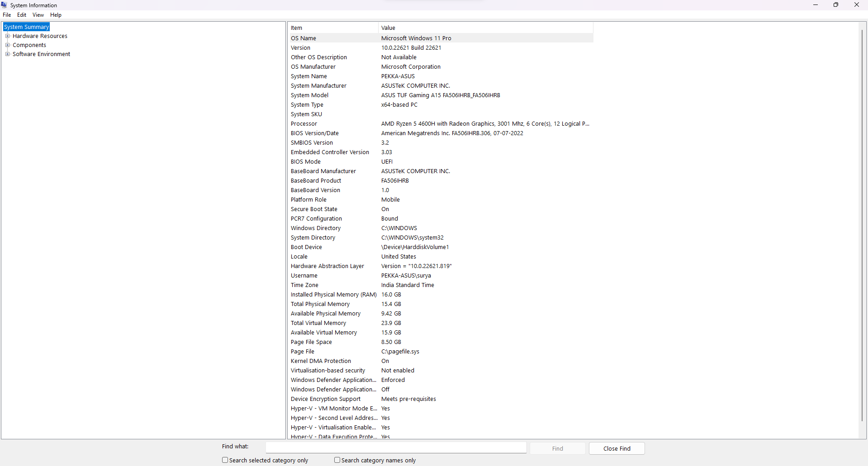Close the System Information window
Viewport: 868px width, 466px height.
[857, 5]
